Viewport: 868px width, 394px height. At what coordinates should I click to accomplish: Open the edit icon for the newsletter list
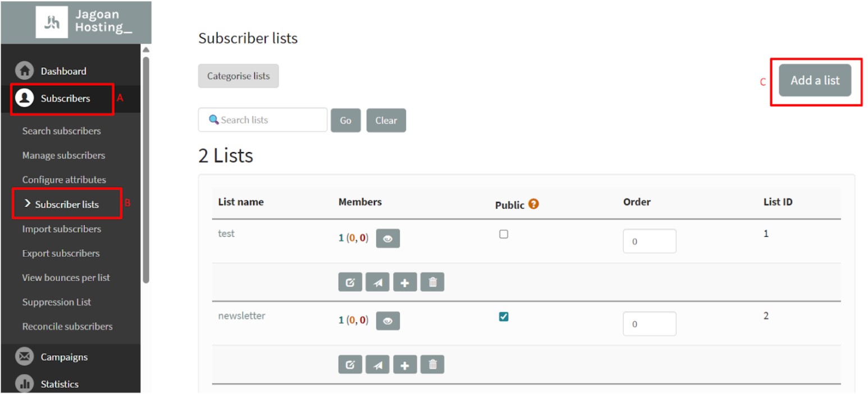pyautogui.click(x=350, y=364)
